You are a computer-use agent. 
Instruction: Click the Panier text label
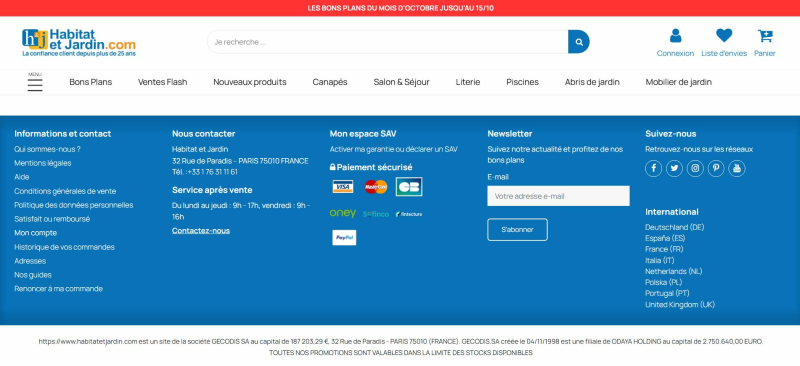coord(765,53)
